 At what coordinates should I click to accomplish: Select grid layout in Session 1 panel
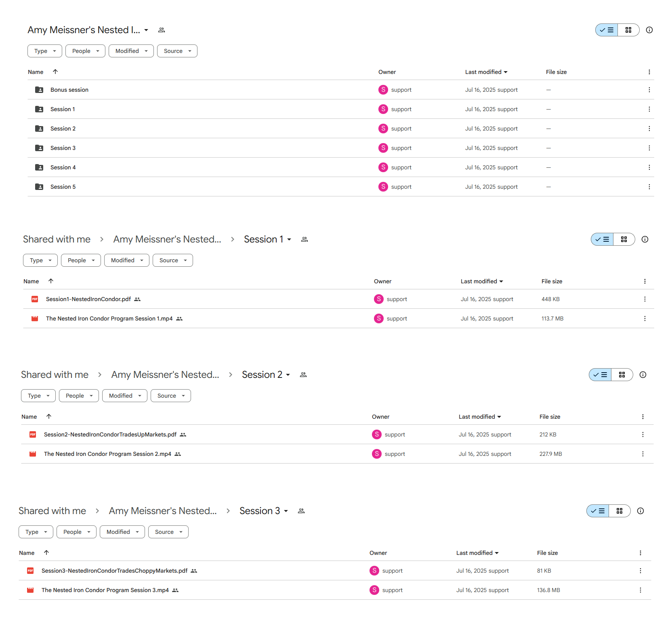click(624, 239)
